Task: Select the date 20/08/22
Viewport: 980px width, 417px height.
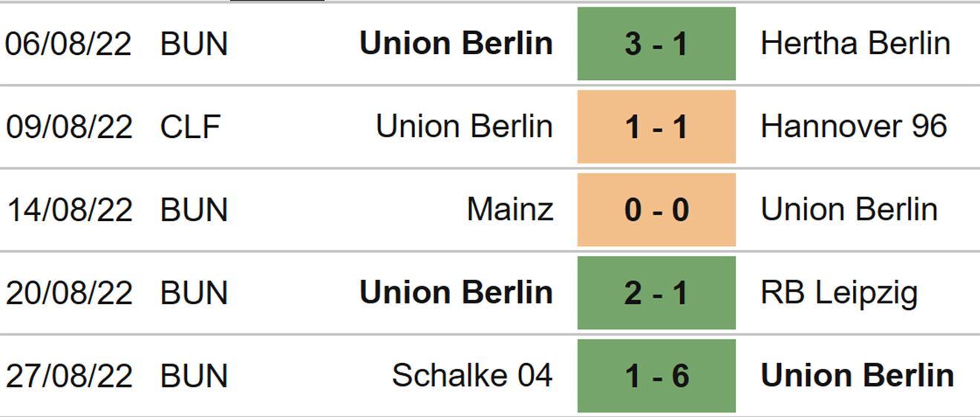Action: (x=69, y=293)
